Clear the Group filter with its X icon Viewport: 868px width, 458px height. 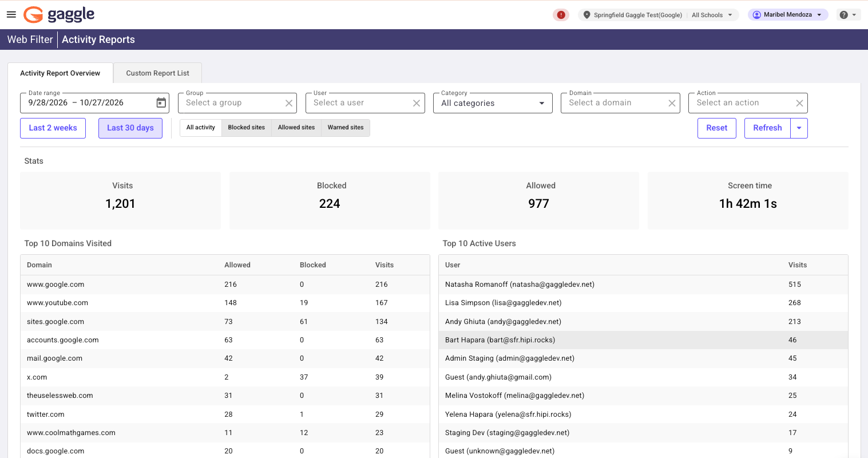(289, 103)
